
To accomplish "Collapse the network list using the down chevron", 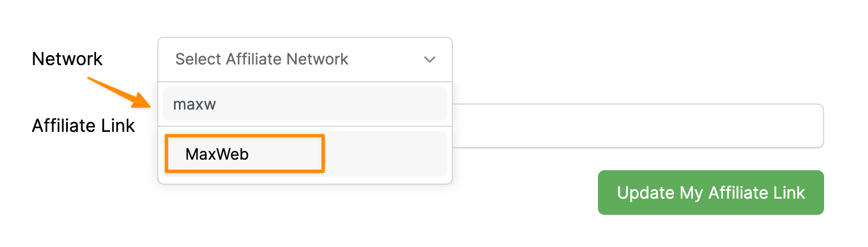I will (x=429, y=60).
